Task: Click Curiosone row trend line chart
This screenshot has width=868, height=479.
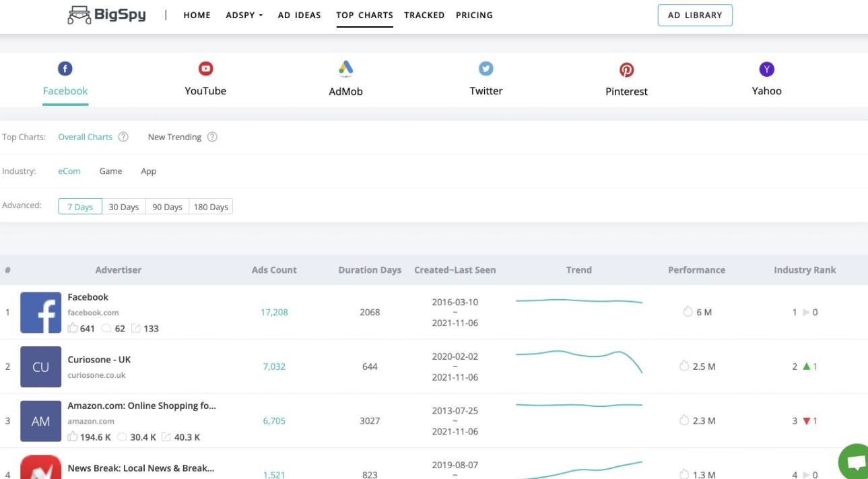Action: click(579, 361)
